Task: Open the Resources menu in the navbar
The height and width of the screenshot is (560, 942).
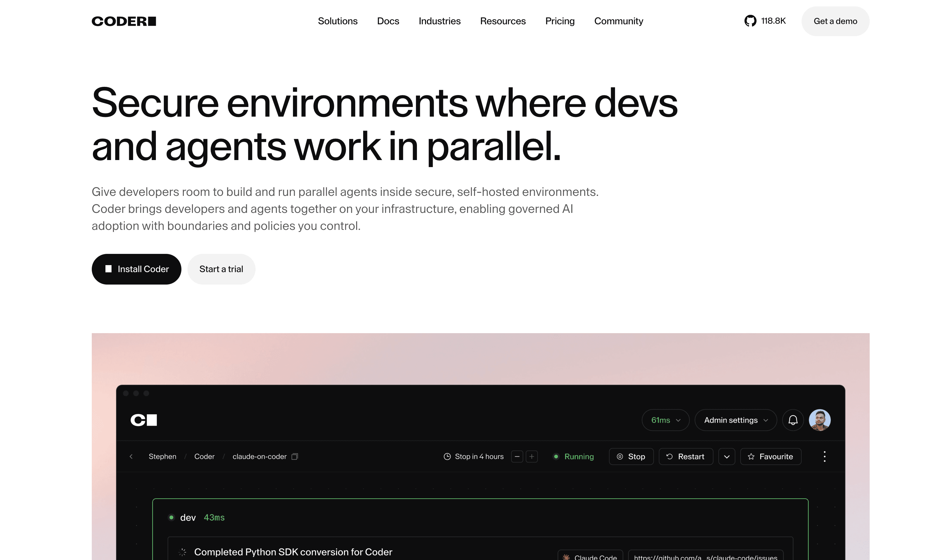Action: click(503, 21)
